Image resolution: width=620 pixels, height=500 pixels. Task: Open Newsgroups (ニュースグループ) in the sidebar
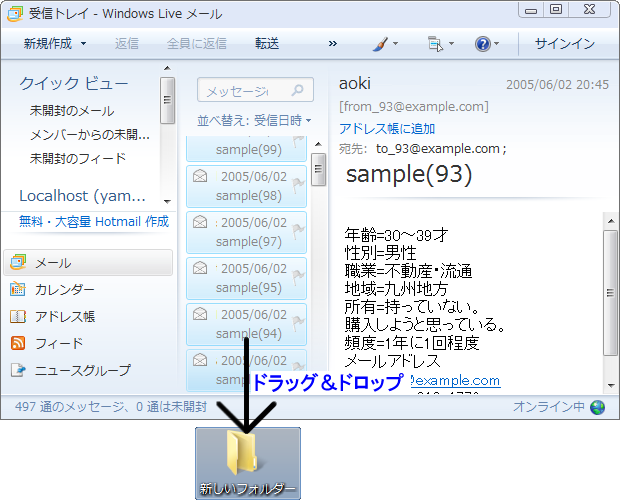(x=82, y=370)
